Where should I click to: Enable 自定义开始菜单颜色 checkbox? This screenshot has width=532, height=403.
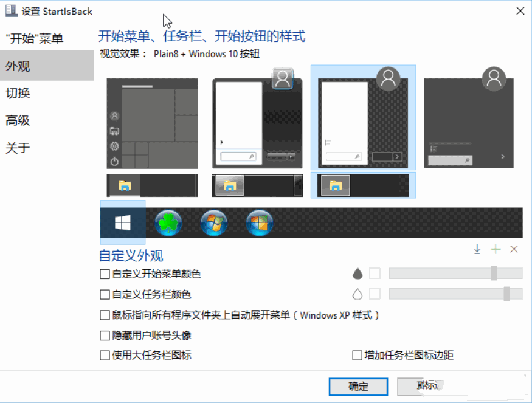pyautogui.click(x=105, y=274)
